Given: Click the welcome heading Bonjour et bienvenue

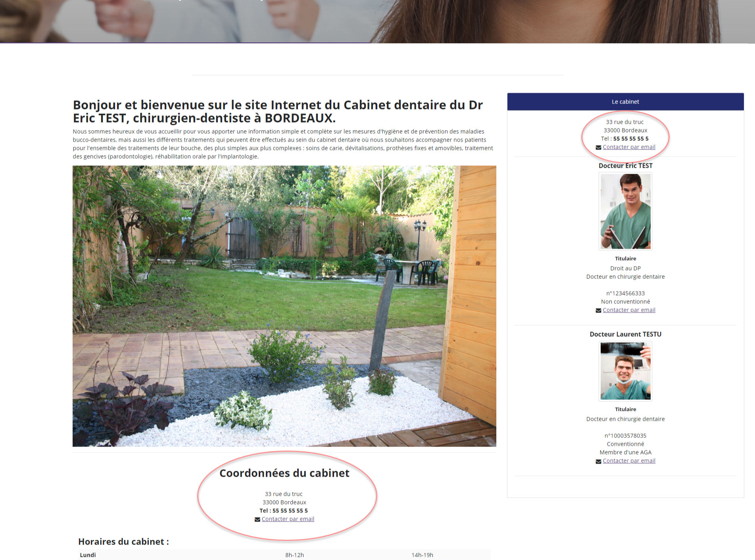Looking at the screenshot, I should tap(278, 111).
